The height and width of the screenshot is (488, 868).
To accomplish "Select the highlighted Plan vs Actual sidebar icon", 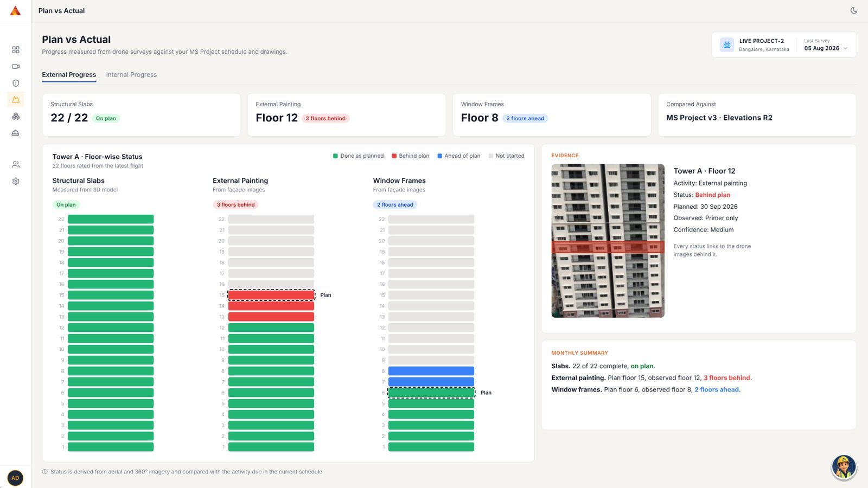I will (16, 100).
